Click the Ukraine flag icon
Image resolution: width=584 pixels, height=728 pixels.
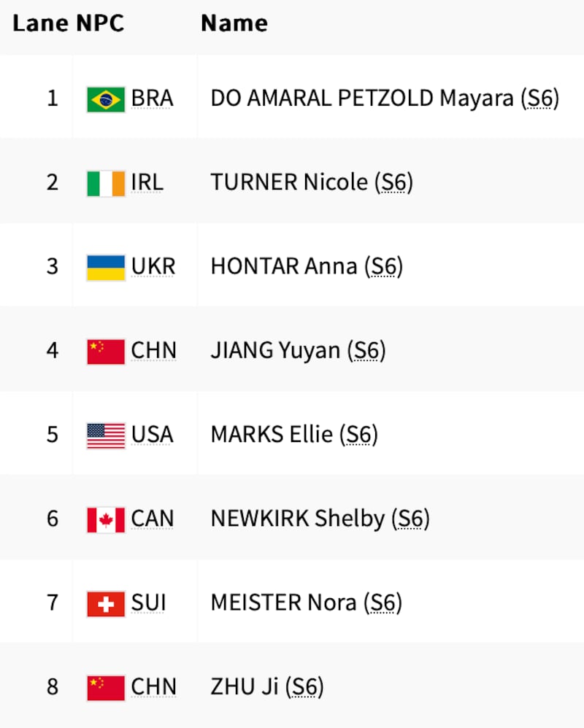point(106,267)
